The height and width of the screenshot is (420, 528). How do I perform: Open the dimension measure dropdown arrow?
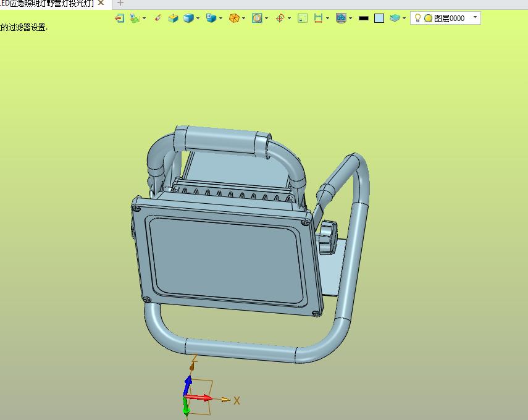[328, 18]
